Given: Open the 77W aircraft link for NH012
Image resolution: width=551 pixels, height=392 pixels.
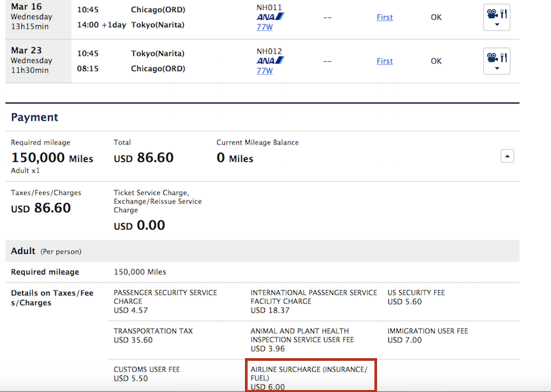Looking at the screenshot, I should (x=264, y=71).
